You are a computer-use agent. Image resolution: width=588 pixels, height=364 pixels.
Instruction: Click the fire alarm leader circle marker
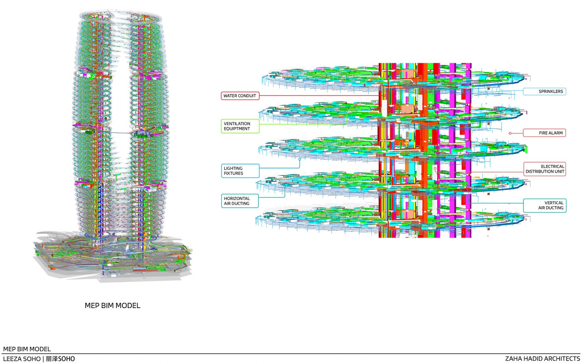click(510, 133)
